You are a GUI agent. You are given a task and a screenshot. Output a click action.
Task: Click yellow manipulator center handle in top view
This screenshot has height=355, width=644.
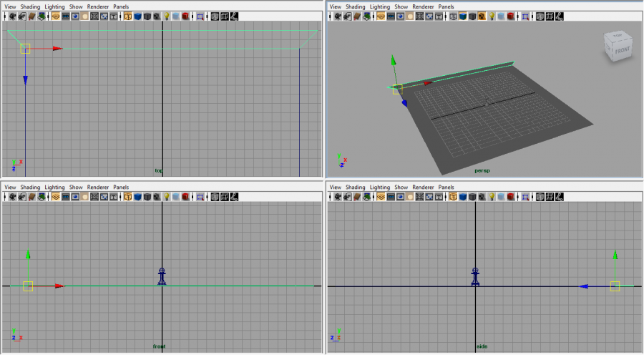click(25, 49)
